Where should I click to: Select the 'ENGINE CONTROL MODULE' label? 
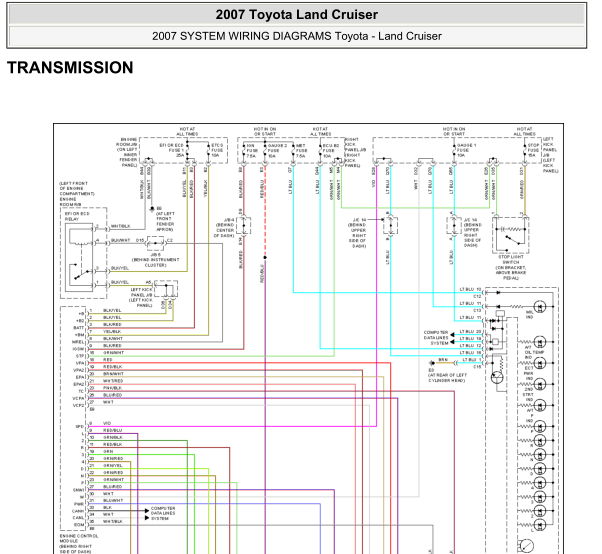[79, 538]
